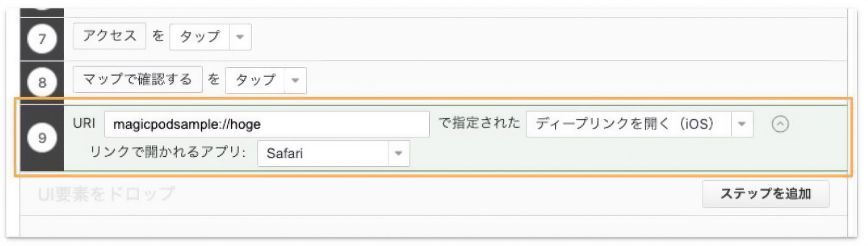Click the arrow beside step 7's タップ command
This screenshot has width=868, height=246.
coord(240,37)
